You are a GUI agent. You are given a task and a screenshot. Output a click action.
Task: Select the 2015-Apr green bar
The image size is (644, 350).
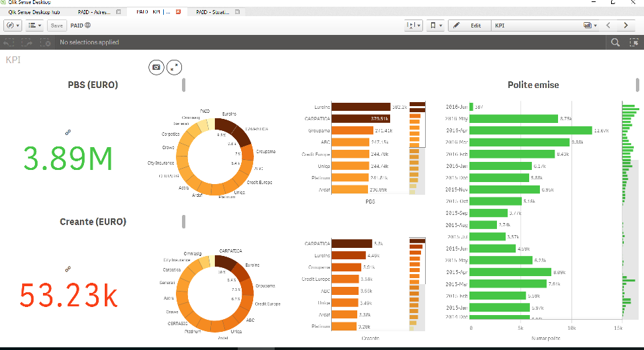pos(510,272)
